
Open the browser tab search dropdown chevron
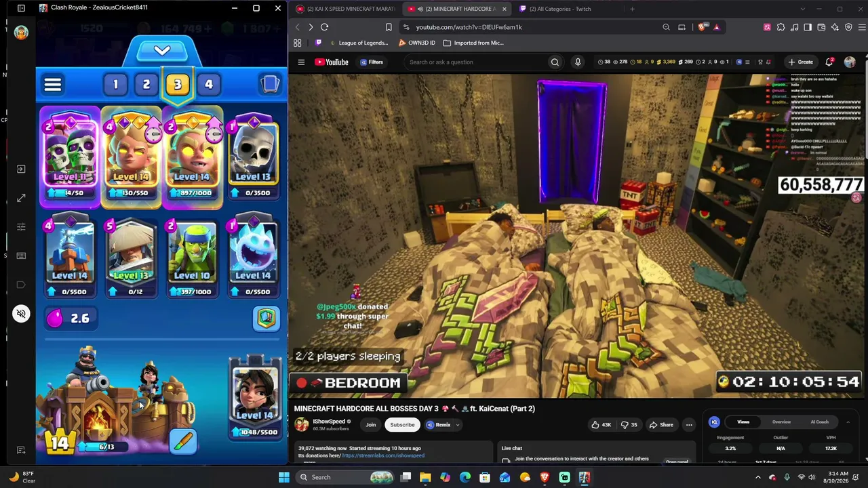pos(802,9)
